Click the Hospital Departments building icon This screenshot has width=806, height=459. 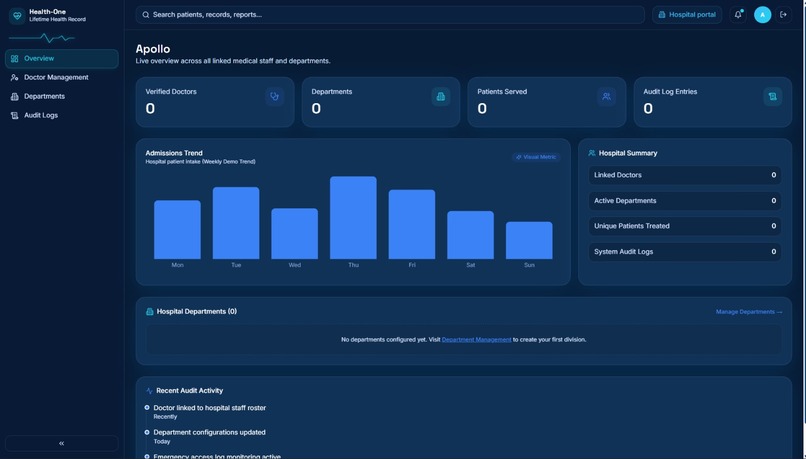(150, 311)
